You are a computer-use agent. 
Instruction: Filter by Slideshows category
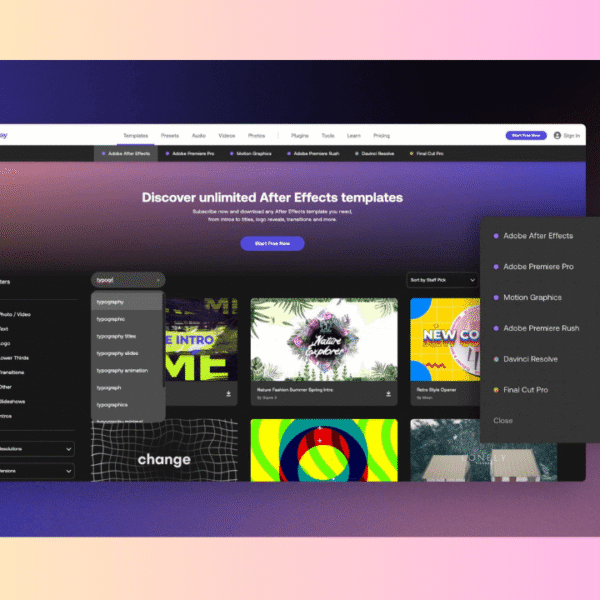click(13, 402)
